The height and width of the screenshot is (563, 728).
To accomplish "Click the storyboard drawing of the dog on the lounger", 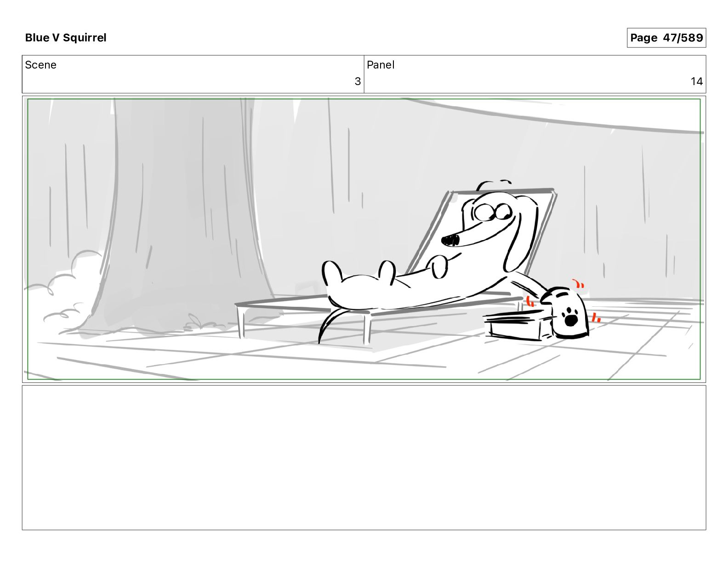I will click(364, 239).
